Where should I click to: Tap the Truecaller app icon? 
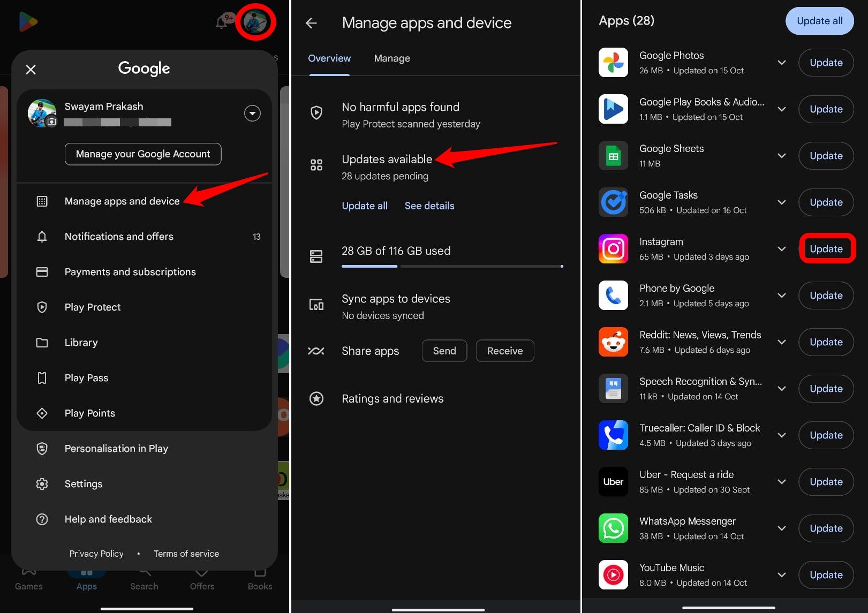(613, 435)
